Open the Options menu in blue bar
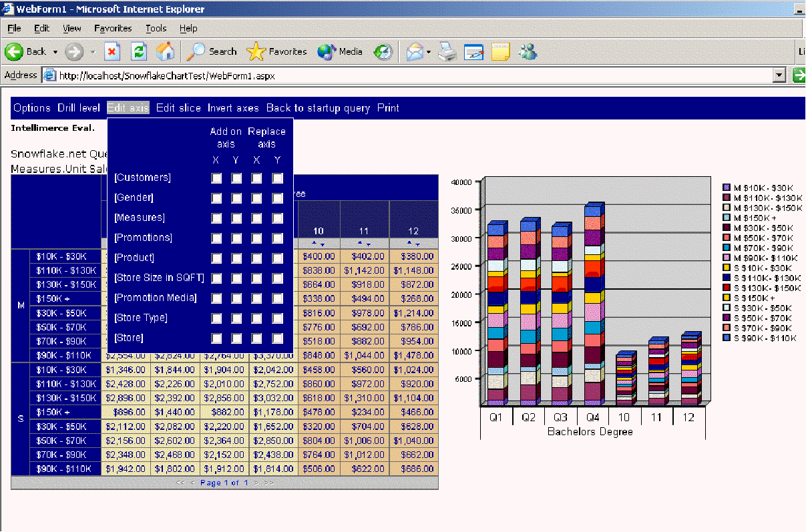 click(32, 108)
